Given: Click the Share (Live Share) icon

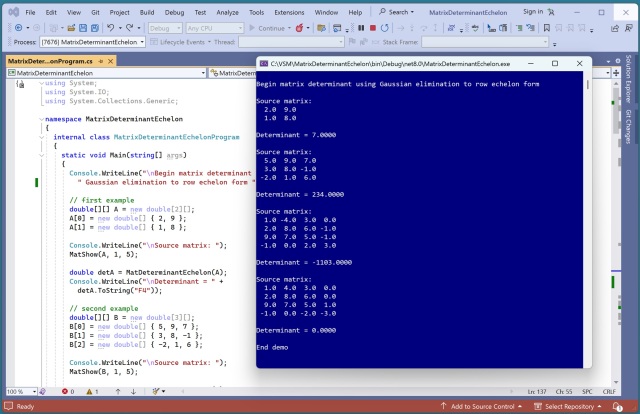Looking at the screenshot, I should tap(615, 28).
